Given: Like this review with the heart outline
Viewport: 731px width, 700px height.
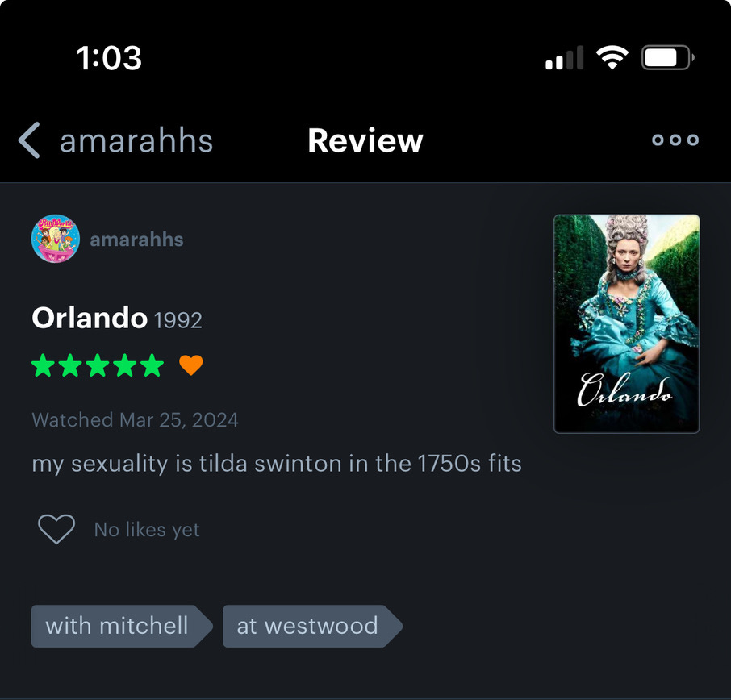Looking at the screenshot, I should click(56, 529).
